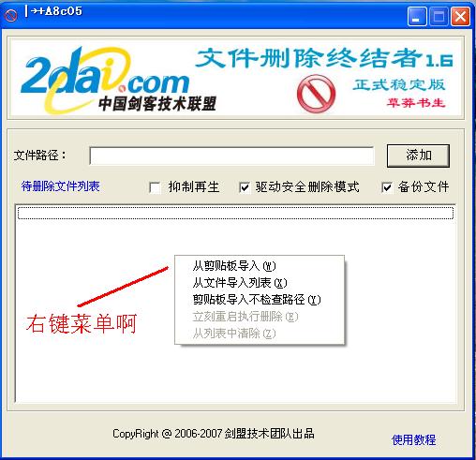This screenshot has height=460, width=476.
Task: Click the 添加 button
Action: point(418,156)
